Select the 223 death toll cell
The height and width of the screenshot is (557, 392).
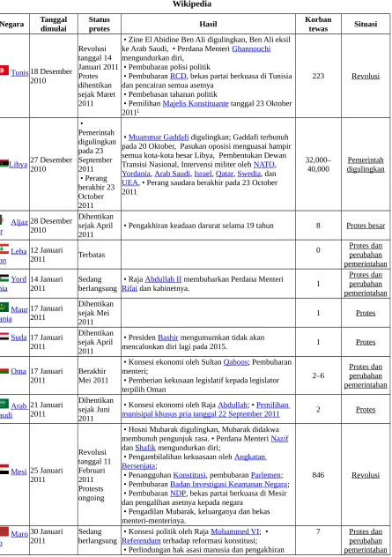pyautogui.click(x=318, y=76)
